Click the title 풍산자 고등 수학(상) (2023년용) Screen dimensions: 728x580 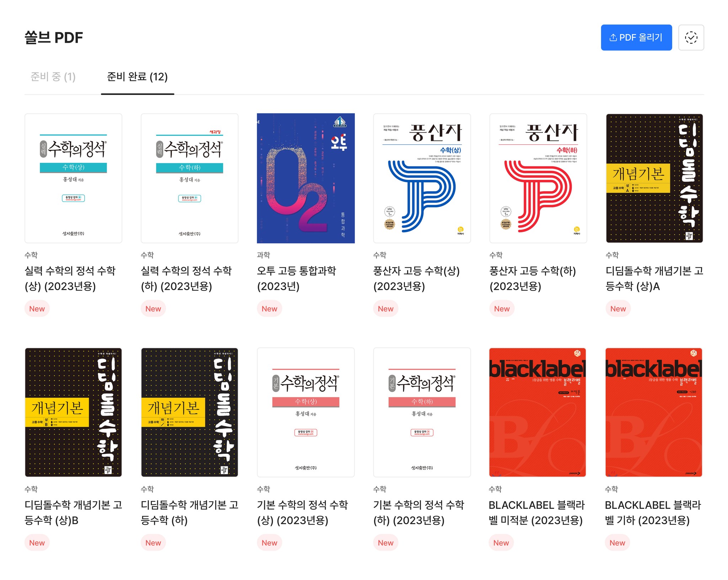pos(416,278)
